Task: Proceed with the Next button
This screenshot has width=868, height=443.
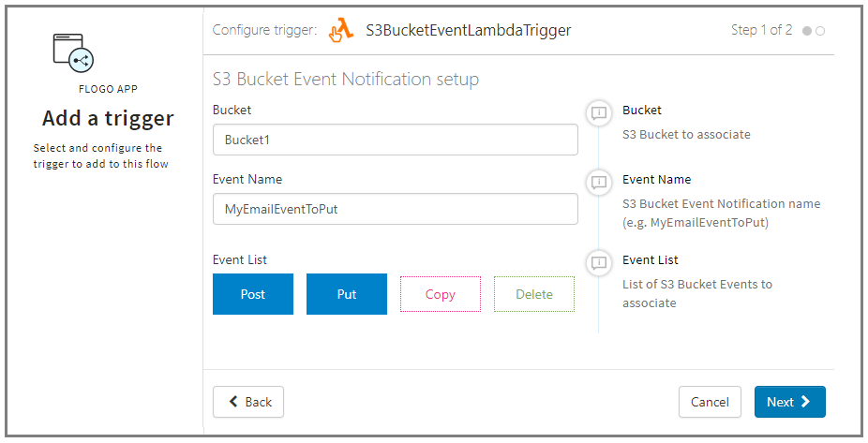Action: [x=789, y=402]
